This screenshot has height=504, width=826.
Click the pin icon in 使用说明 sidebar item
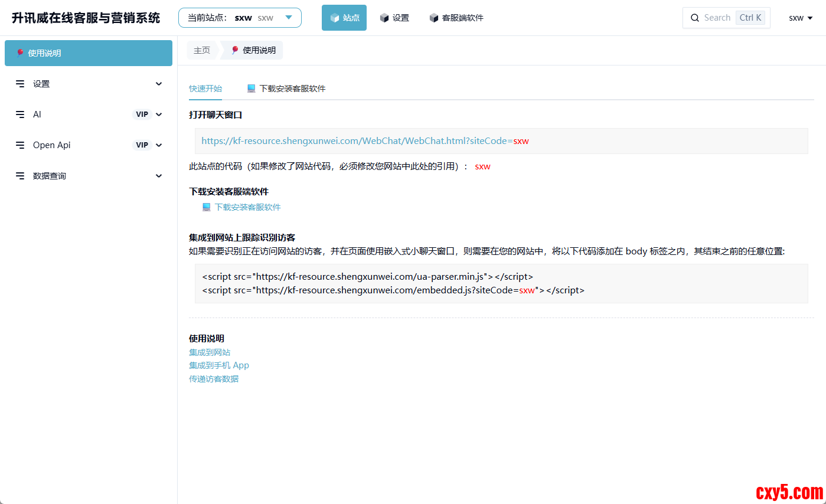tap(20, 53)
